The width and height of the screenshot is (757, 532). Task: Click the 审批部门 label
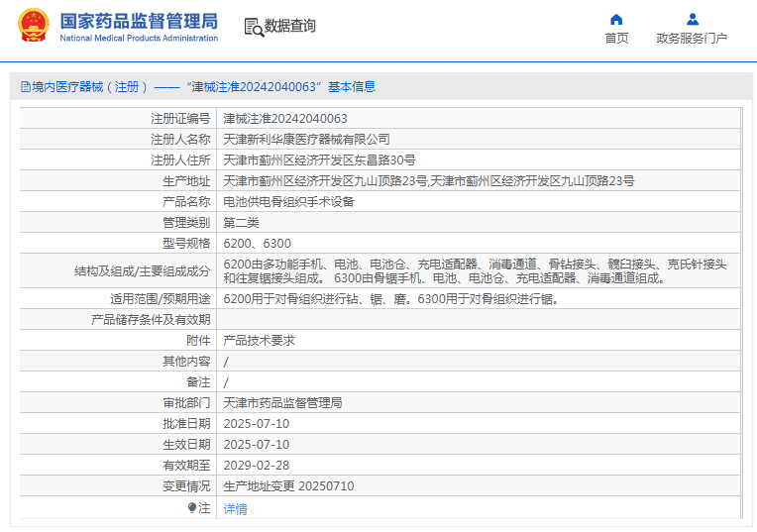coord(186,403)
